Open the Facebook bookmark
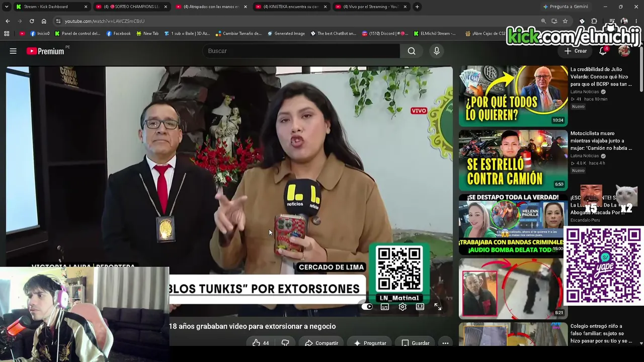644x362 pixels. pyautogui.click(x=118, y=34)
